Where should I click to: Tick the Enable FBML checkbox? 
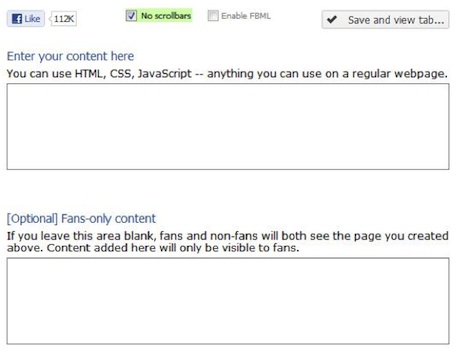tap(213, 16)
